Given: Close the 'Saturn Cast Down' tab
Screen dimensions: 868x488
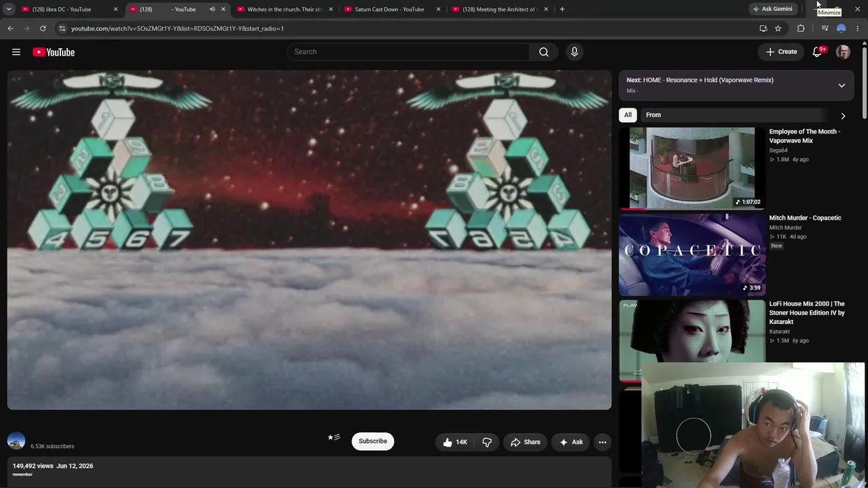Looking at the screenshot, I should tap(438, 9).
